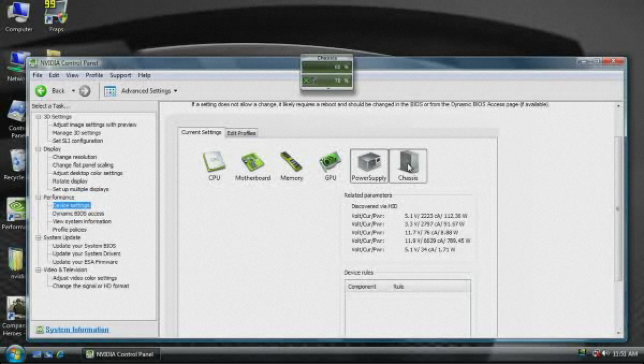This screenshot has height=364, width=644.
Task: Go back with the green Back arrow
Action: tap(42, 91)
